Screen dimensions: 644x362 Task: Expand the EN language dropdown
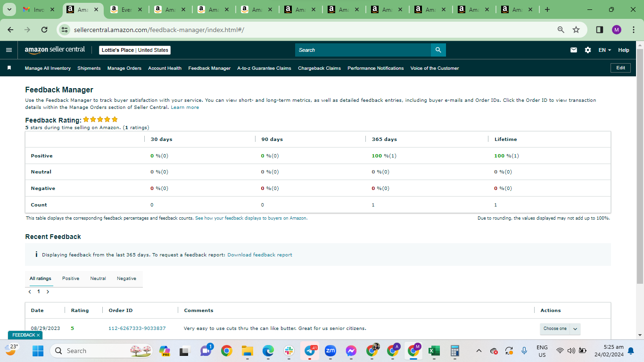click(605, 50)
